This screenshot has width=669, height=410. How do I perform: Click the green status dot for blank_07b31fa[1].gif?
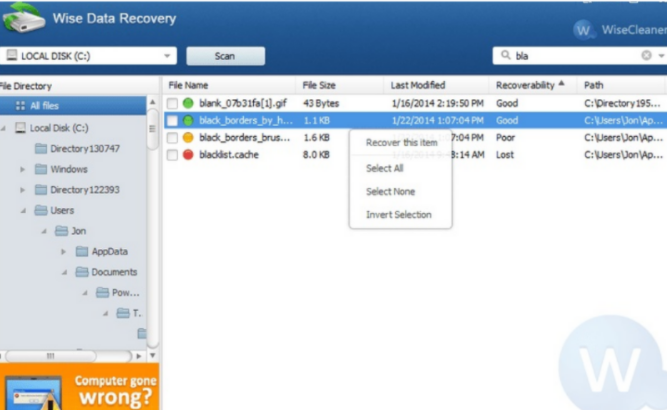188,103
